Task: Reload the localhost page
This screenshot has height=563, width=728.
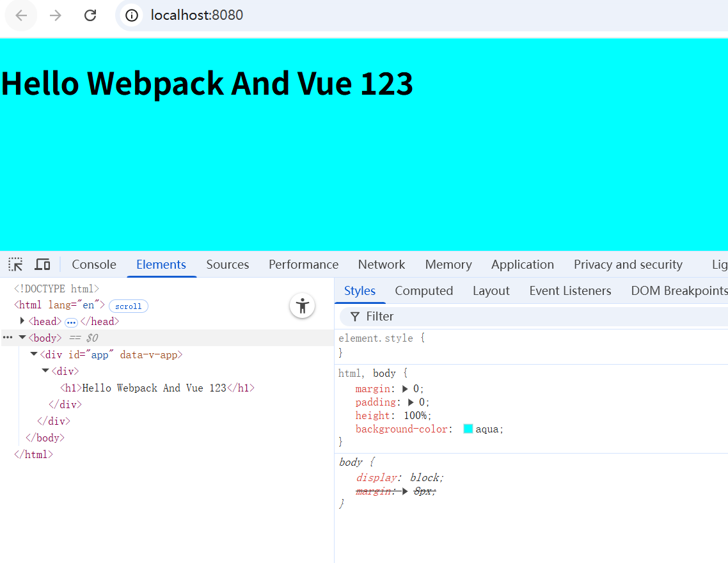Action: click(90, 15)
